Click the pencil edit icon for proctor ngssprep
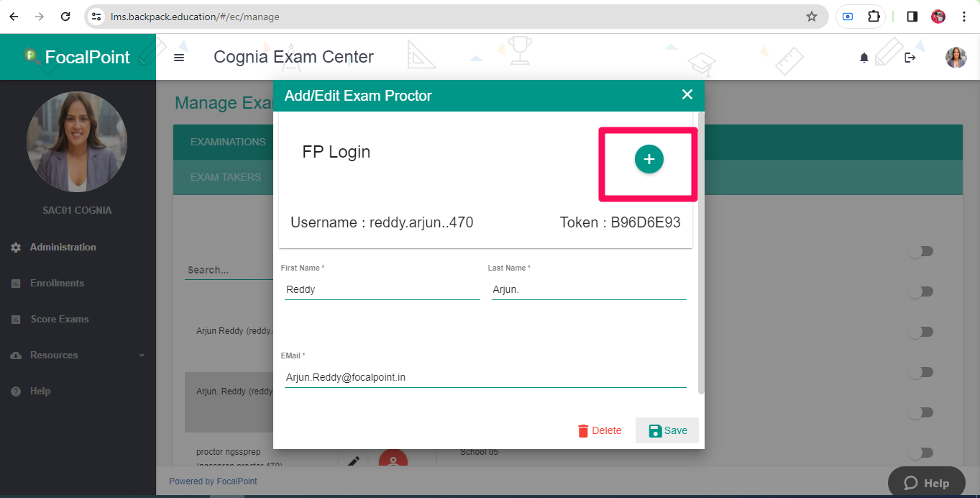 [352, 463]
